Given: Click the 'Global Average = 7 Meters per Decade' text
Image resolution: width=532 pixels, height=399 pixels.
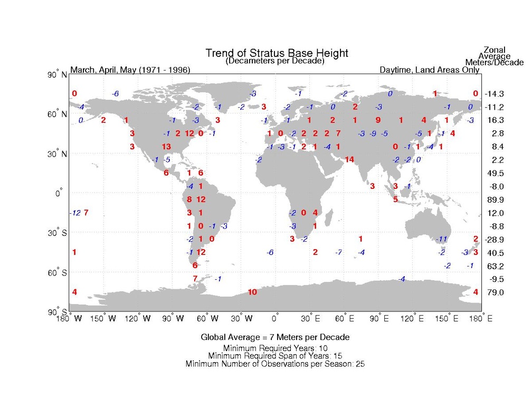Looking at the screenshot, I should tap(275, 337).
